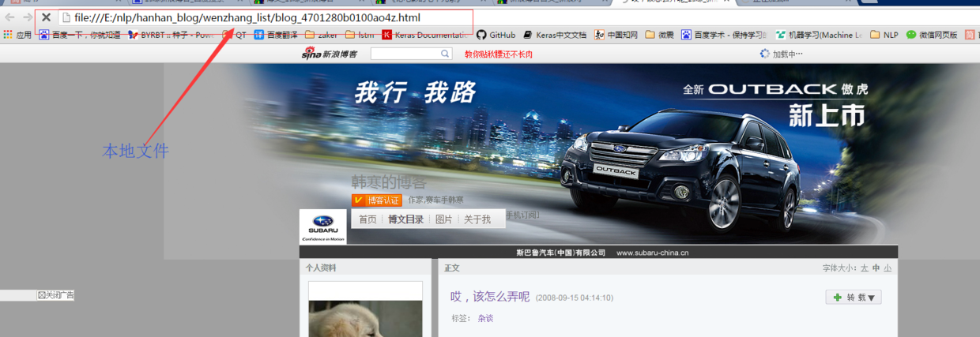Expand the 转载 dropdown button
The height and width of the screenshot is (337, 980).
(854, 298)
